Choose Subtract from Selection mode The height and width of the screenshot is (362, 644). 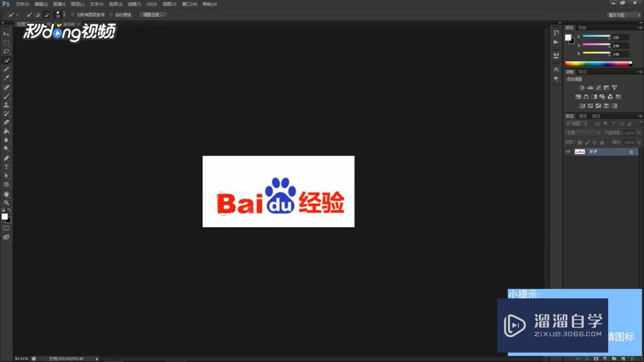pos(46,15)
